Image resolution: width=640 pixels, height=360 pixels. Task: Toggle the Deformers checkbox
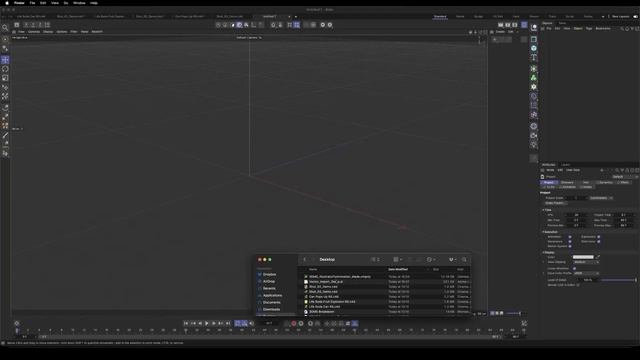599,242
